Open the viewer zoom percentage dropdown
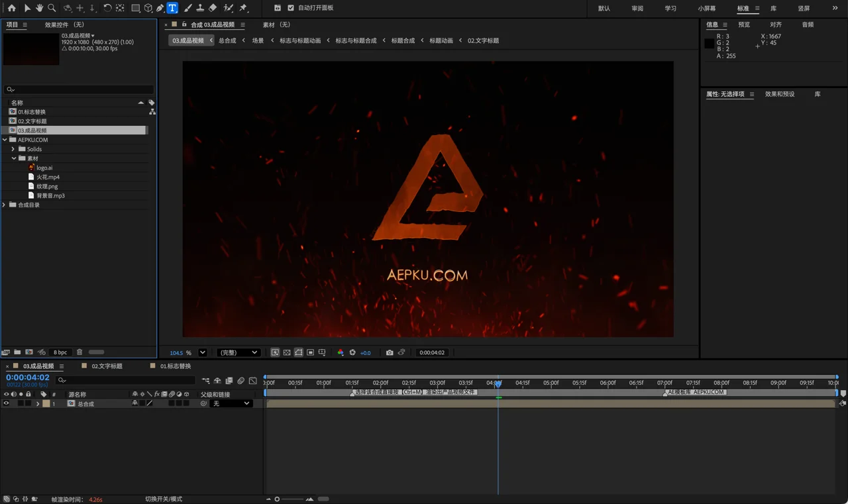Image resolution: width=848 pixels, height=504 pixels. 203,352
